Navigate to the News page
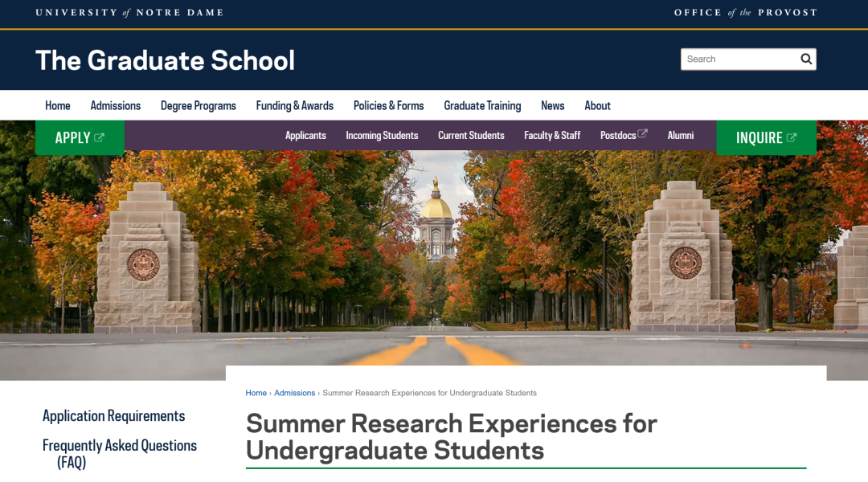The width and height of the screenshot is (868, 482). (x=552, y=105)
